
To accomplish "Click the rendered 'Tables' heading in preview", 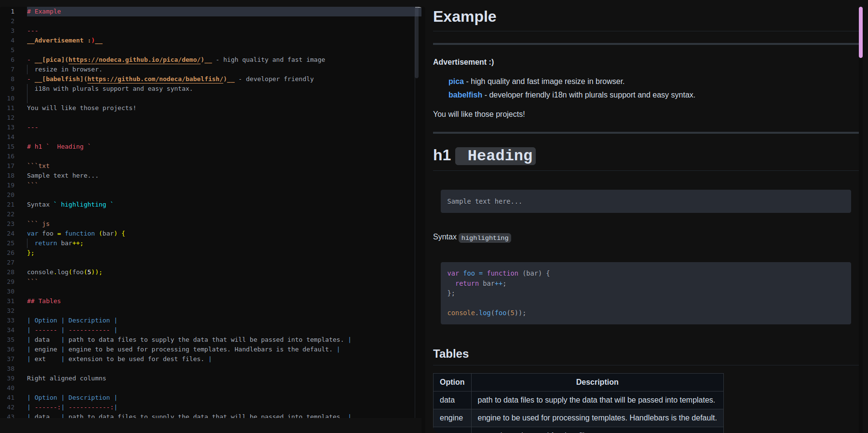I will coord(451,354).
